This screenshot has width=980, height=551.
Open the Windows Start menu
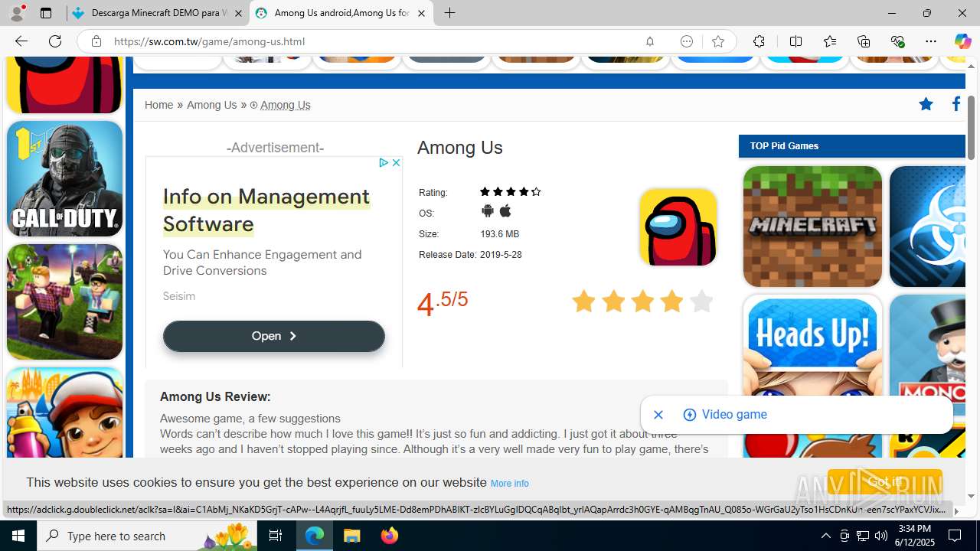(x=18, y=536)
